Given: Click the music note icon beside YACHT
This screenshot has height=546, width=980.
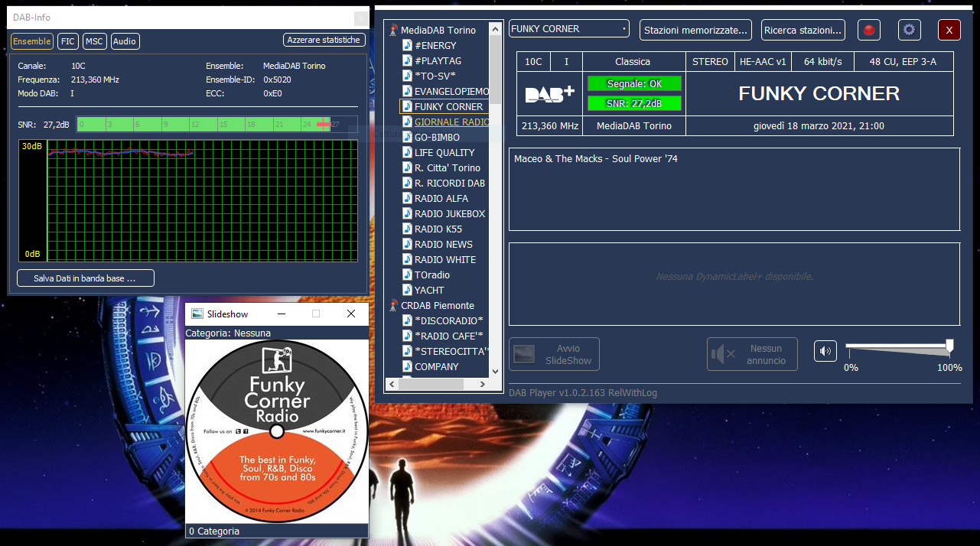Looking at the screenshot, I should click(x=407, y=290).
